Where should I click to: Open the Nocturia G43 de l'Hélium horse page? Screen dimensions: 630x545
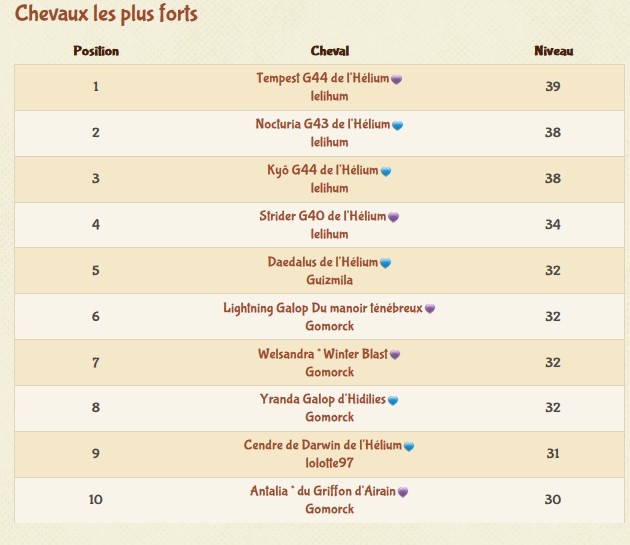(322, 124)
